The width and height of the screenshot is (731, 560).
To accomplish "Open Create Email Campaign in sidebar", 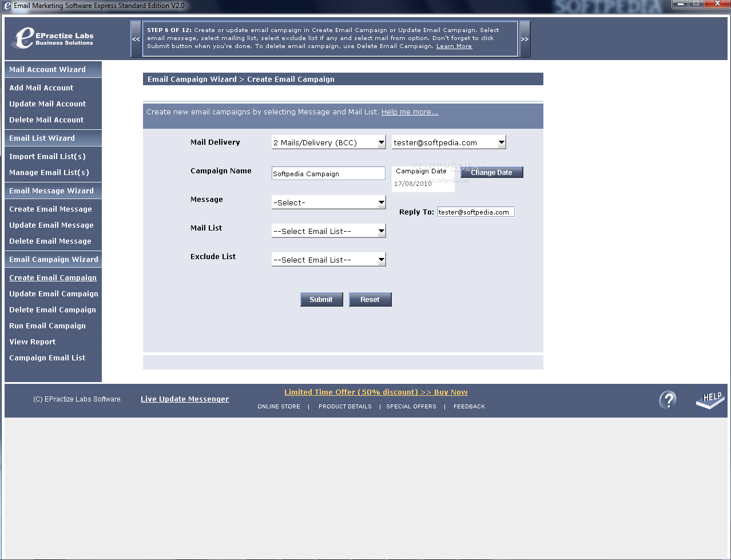I will pyautogui.click(x=53, y=277).
